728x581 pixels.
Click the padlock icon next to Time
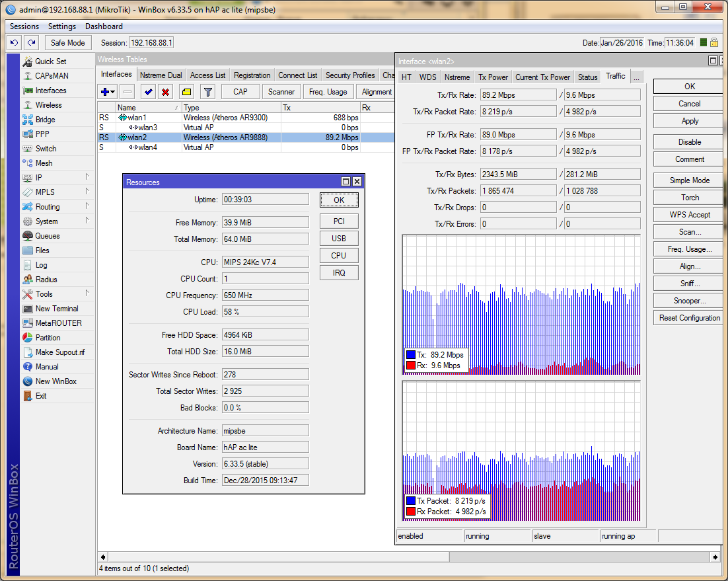pyautogui.click(x=714, y=42)
